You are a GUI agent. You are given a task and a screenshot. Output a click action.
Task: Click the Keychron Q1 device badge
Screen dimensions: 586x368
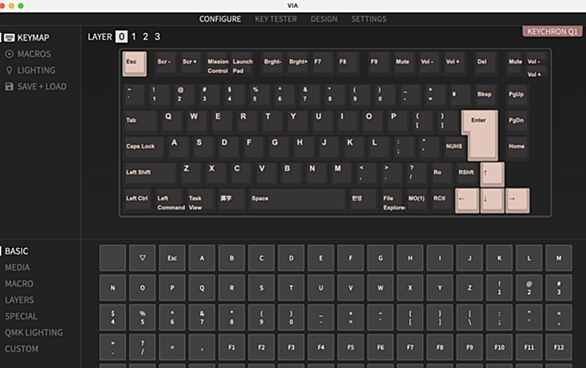(x=552, y=32)
